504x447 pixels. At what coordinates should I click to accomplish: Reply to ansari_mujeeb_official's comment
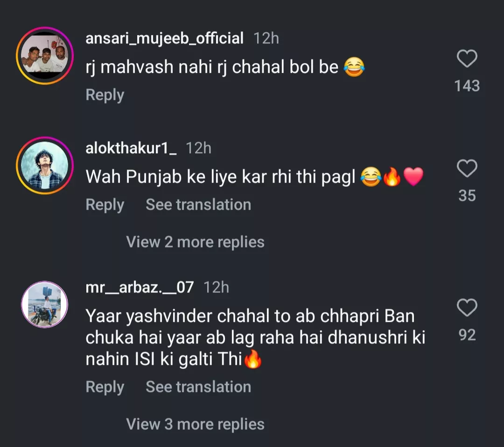pyautogui.click(x=105, y=95)
